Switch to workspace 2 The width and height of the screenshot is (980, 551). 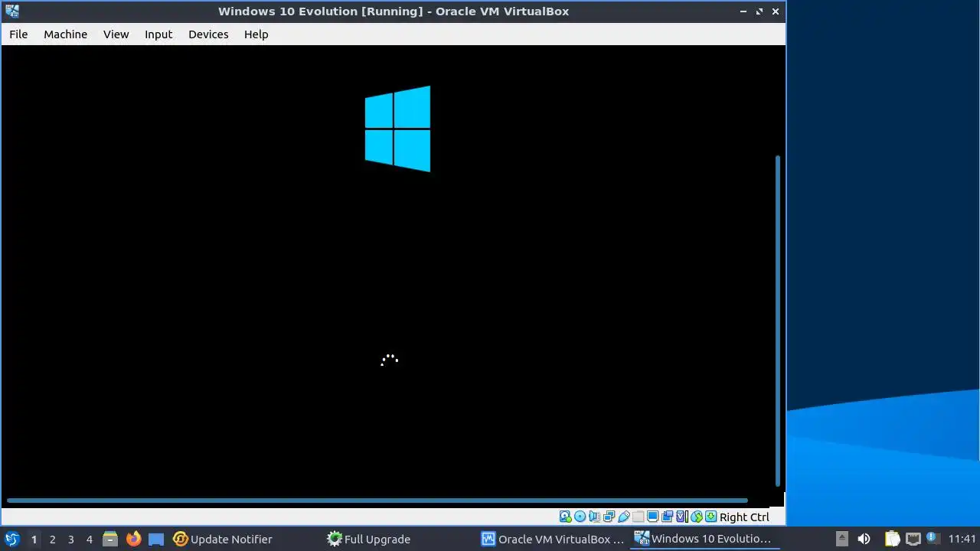click(52, 540)
